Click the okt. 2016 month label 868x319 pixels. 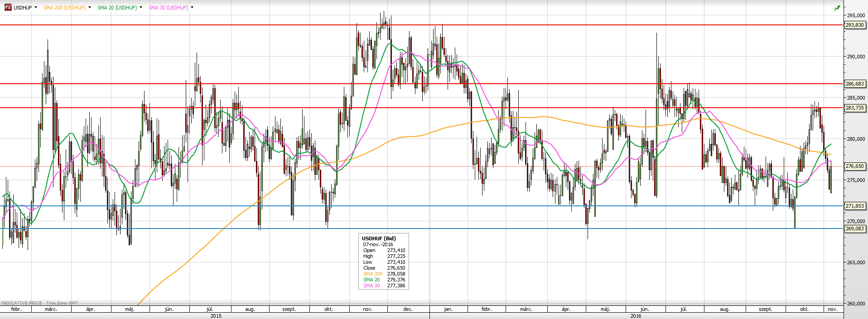coord(804,309)
